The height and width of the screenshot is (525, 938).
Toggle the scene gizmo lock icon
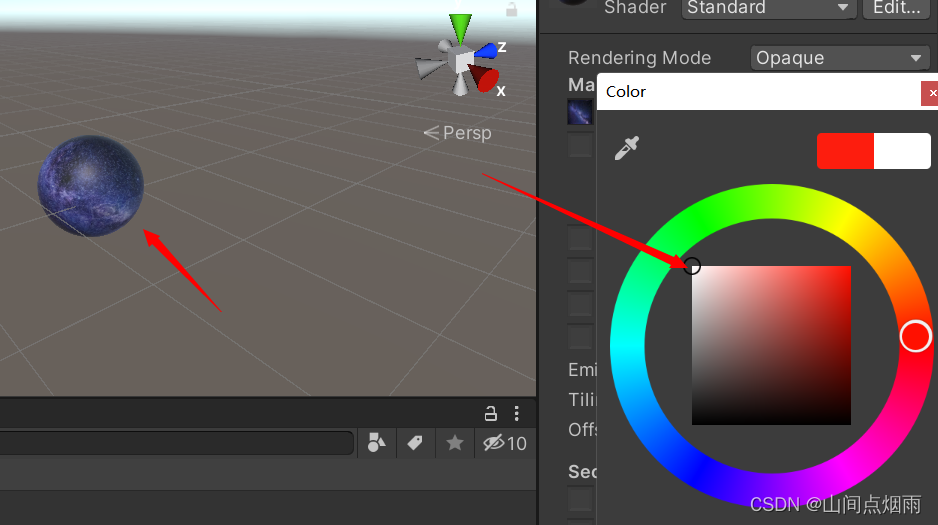click(x=511, y=9)
